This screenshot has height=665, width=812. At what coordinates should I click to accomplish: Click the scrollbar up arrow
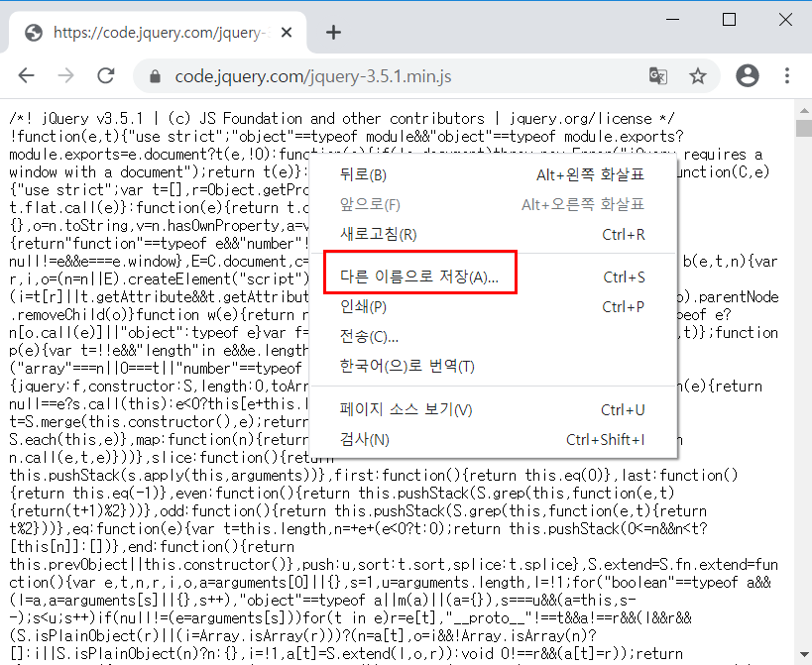pyautogui.click(x=804, y=110)
